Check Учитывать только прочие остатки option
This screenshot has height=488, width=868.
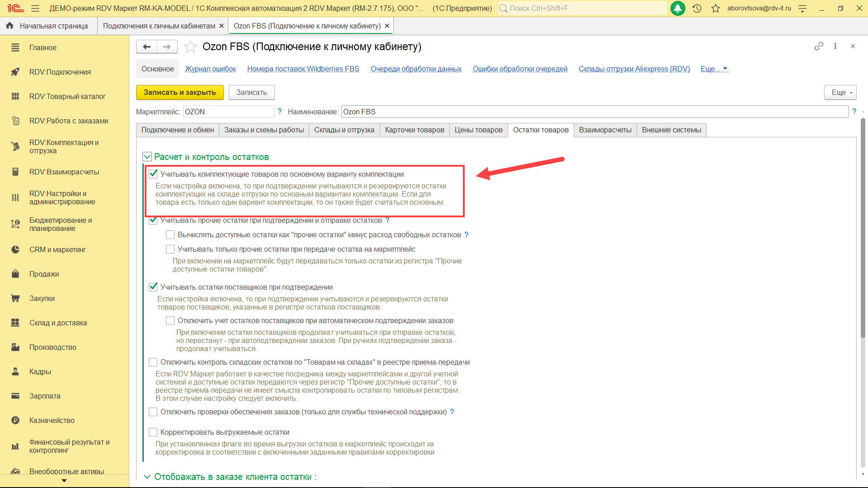[170, 249]
